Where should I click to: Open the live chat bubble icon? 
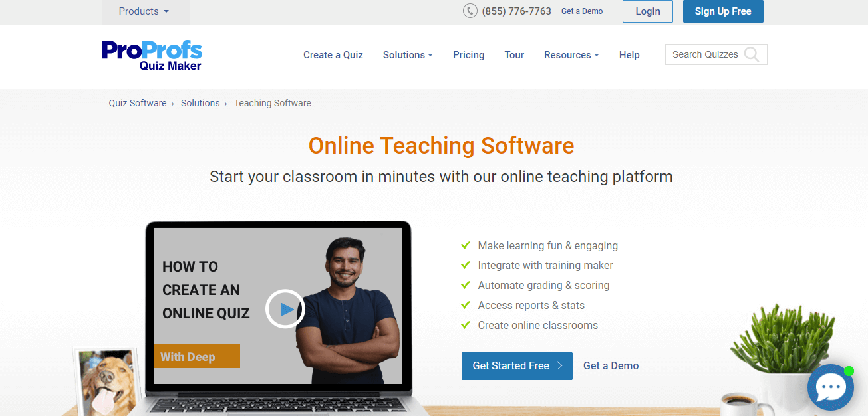tap(830, 387)
